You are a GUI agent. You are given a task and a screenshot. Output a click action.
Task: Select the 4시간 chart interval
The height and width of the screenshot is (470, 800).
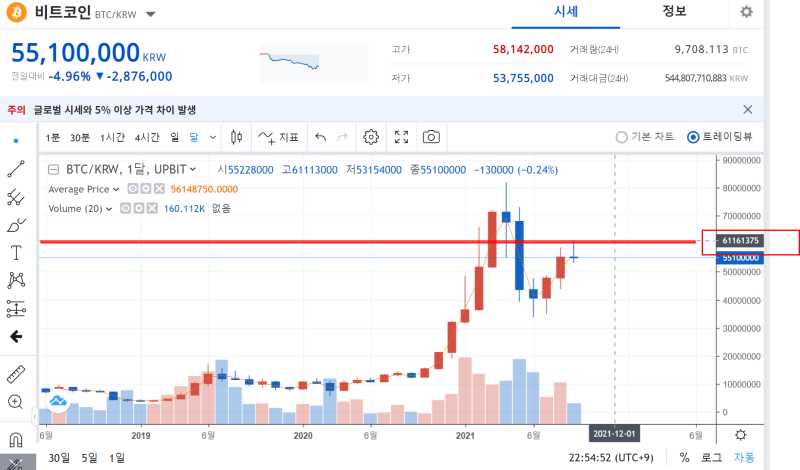coord(147,137)
